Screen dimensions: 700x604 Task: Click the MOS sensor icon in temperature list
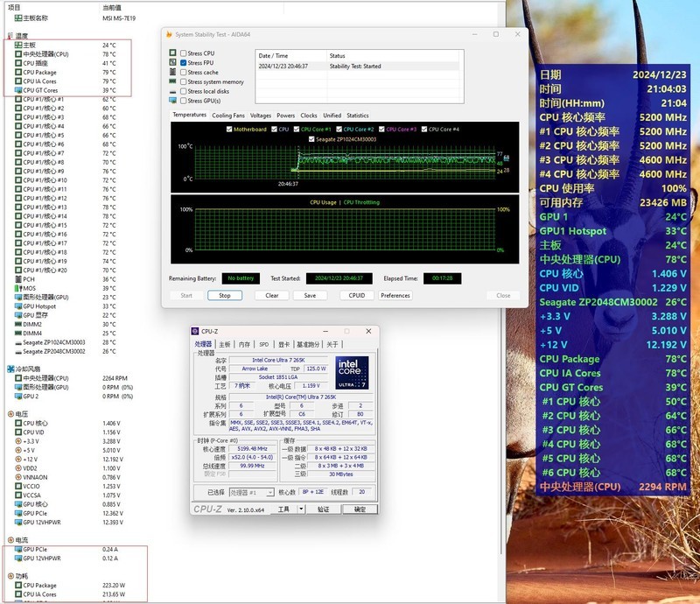coord(18,288)
